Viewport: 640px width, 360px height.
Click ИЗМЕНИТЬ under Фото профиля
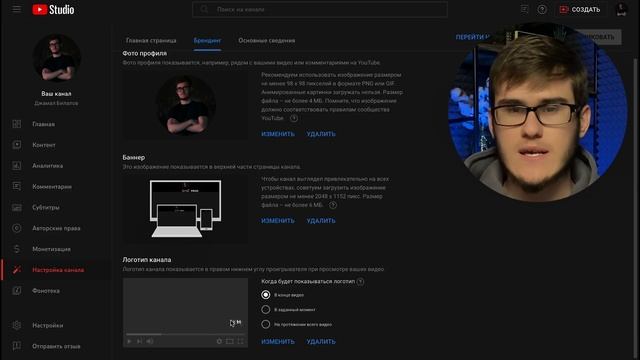tap(278, 134)
